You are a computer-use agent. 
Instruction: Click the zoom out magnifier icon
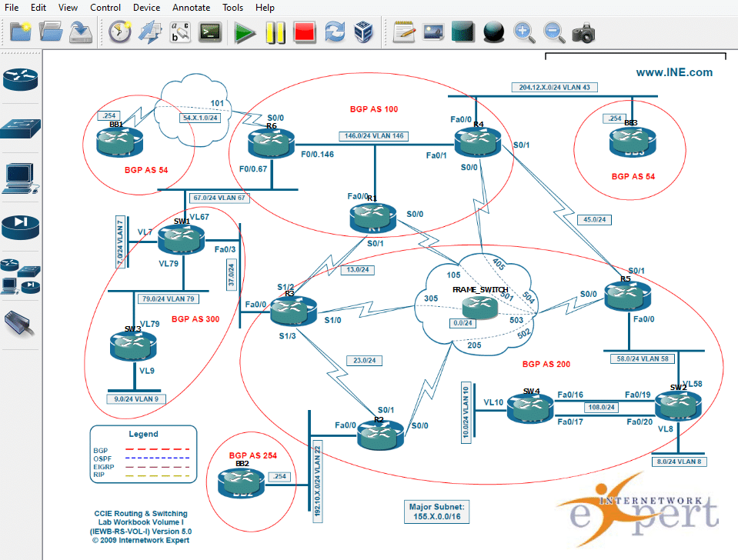coord(553,32)
